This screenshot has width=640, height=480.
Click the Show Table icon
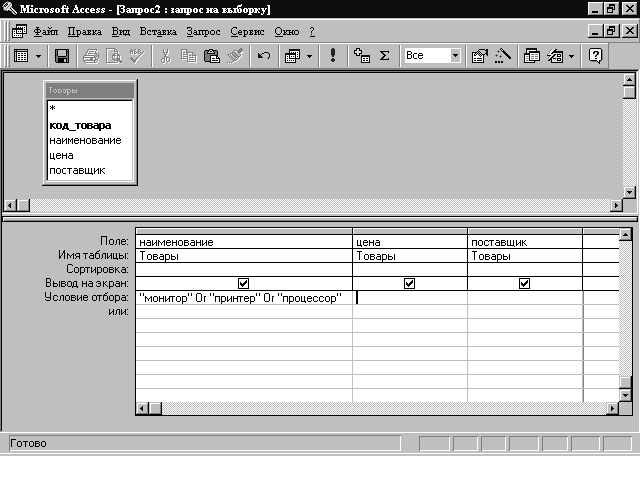362,56
